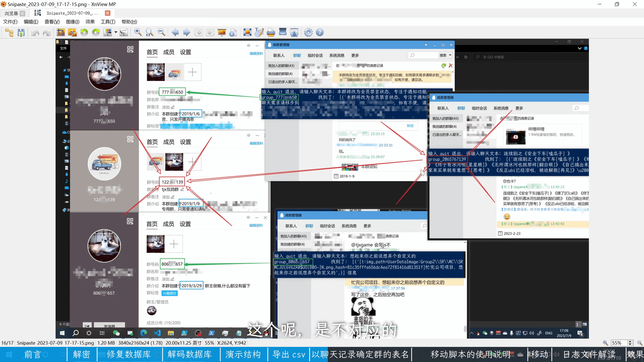Print the current image

tap(270, 32)
